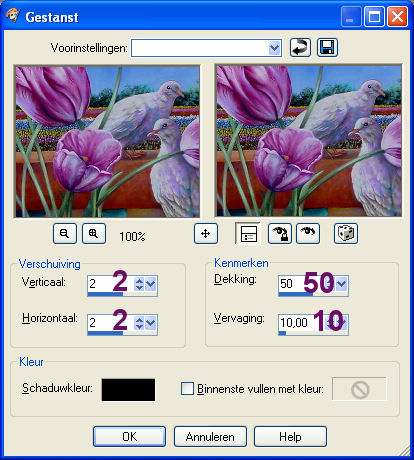Toggle the show/hide previews icon

pos(248,233)
